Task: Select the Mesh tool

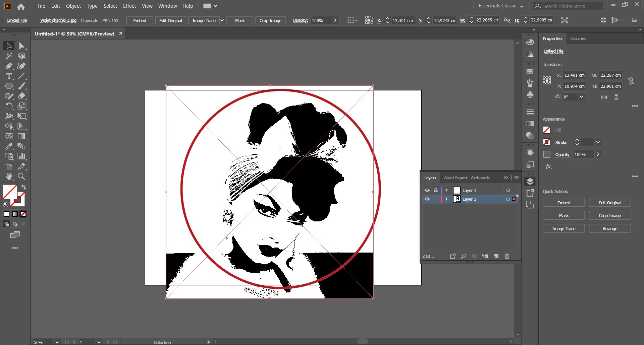Action: [x=9, y=136]
